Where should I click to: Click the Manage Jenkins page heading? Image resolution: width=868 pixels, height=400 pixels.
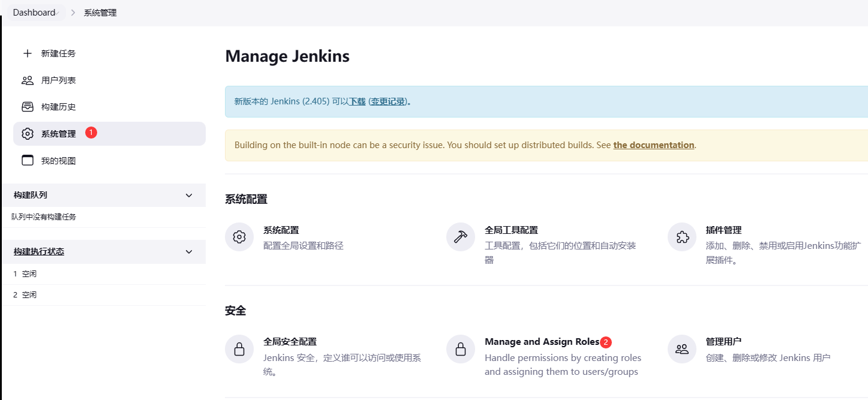tap(287, 56)
